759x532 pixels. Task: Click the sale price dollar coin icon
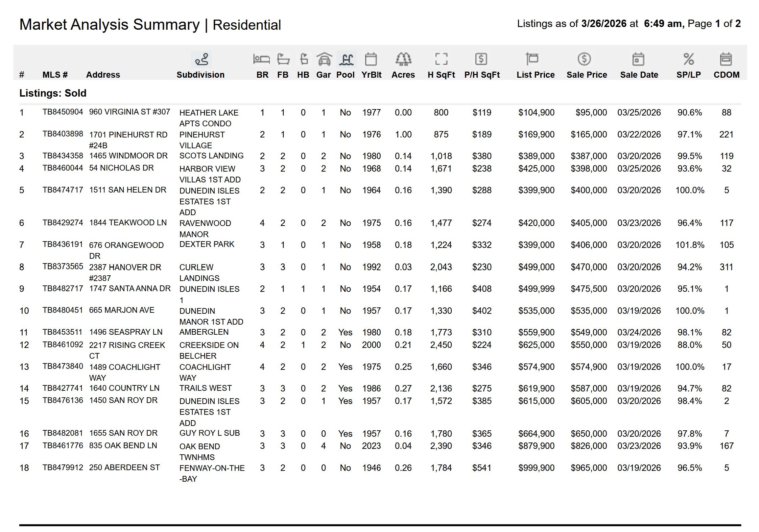584,59
